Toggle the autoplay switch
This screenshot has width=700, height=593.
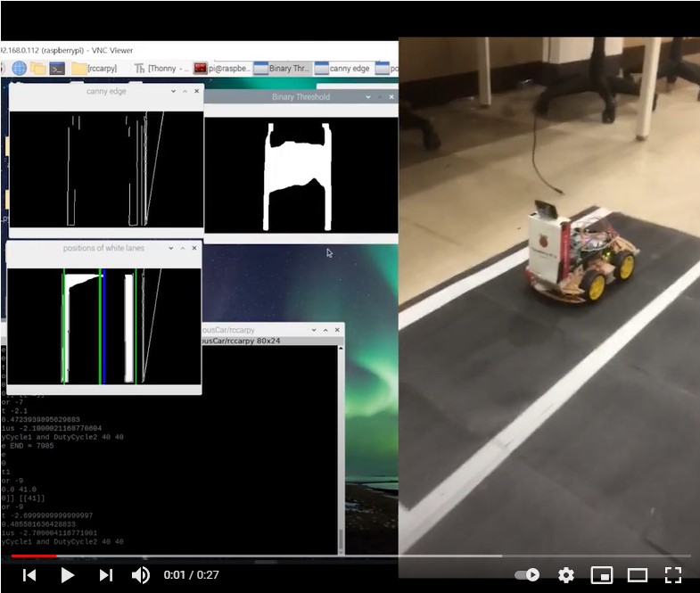coord(527,574)
